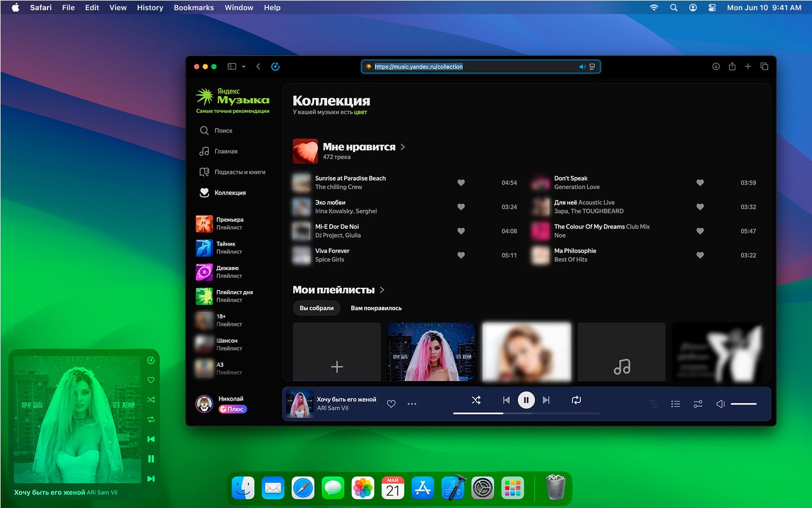Open the Bookmarks menu

194,7
